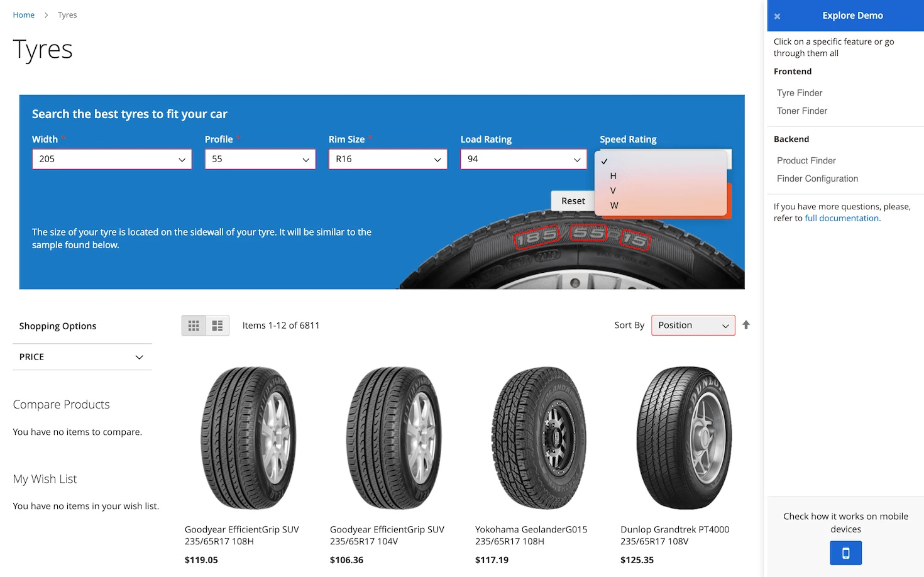
Task: Switch to grid view mode
Action: click(194, 326)
